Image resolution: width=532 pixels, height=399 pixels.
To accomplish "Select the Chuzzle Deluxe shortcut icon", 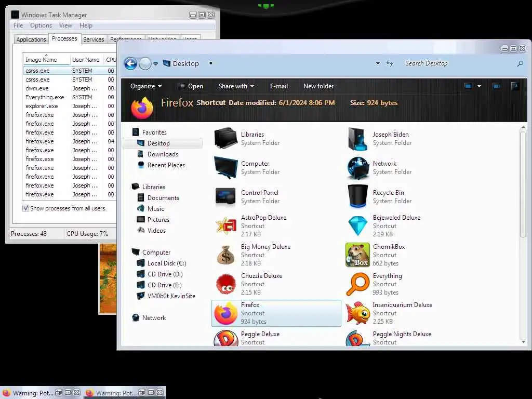I will [225, 284].
